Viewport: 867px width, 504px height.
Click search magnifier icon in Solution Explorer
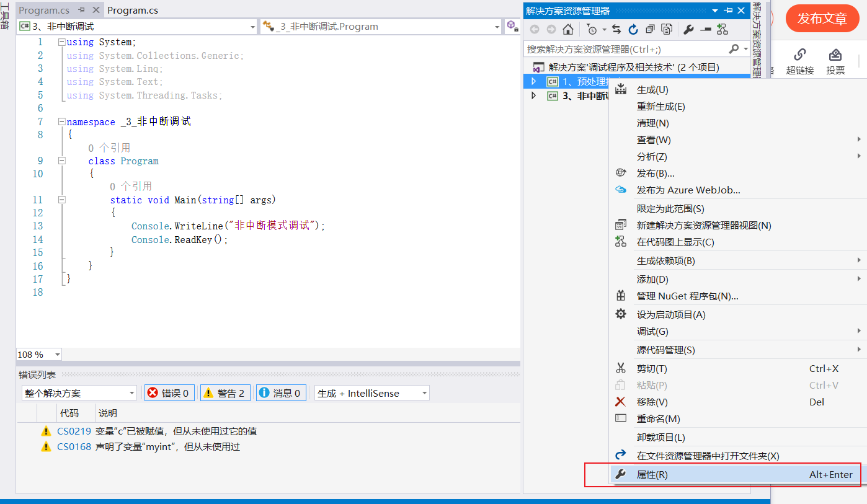[x=734, y=48]
